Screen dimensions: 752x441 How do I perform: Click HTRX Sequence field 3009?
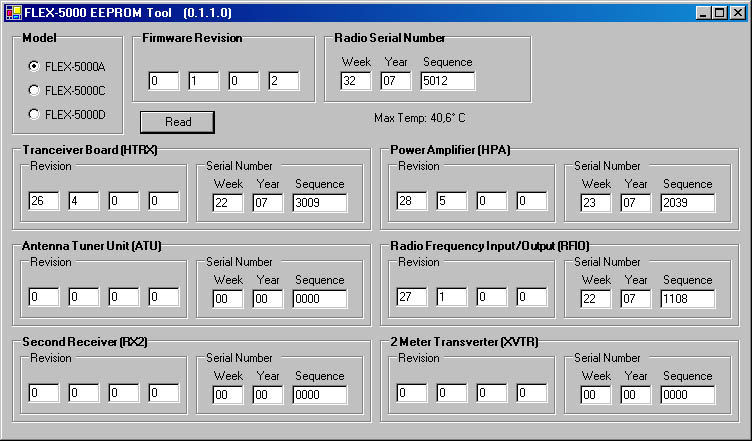click(x=320, y=203)
